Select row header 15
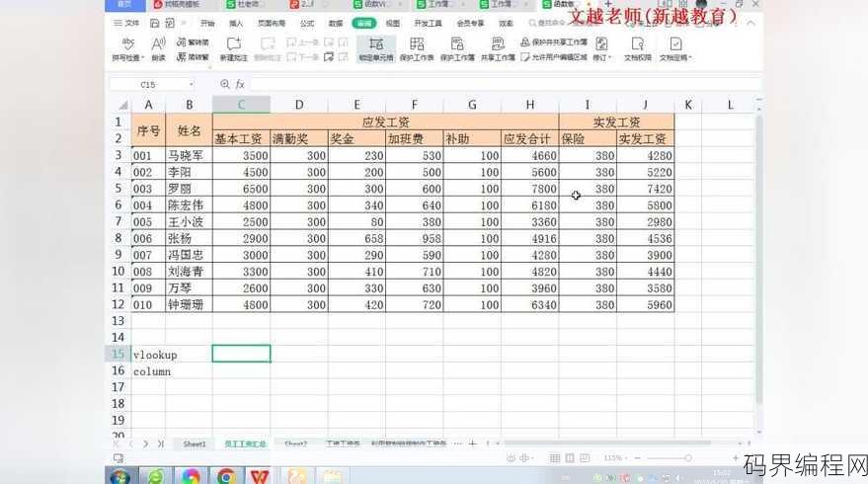 click(118, 354)
